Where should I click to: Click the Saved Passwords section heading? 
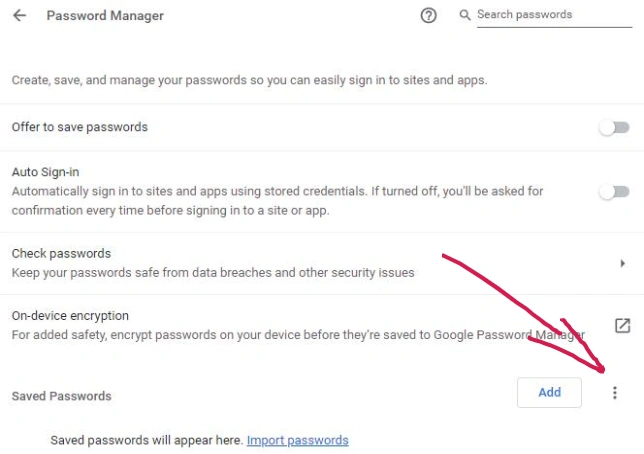[x=62, y=396]
